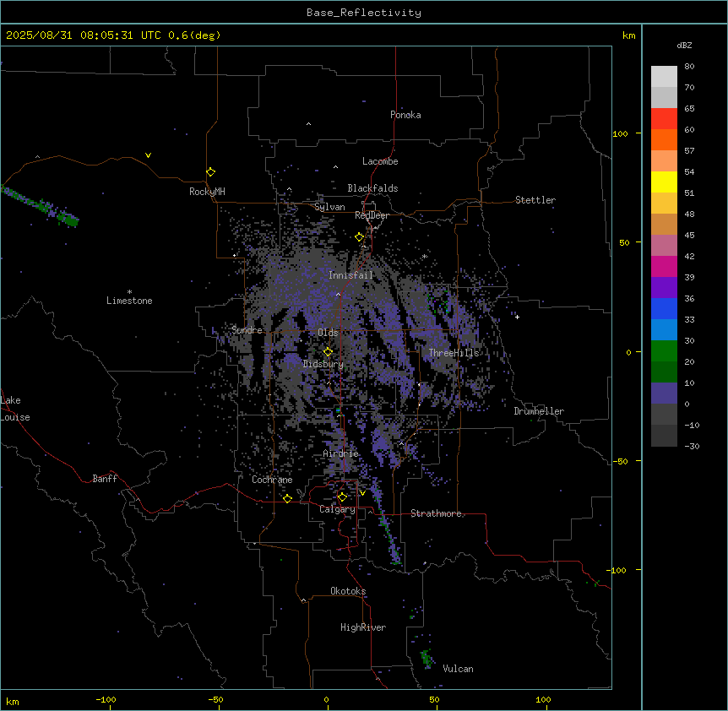The image size is (728, 711).
Task: Click the HighRiver label
Action: [x=363, y=627]
